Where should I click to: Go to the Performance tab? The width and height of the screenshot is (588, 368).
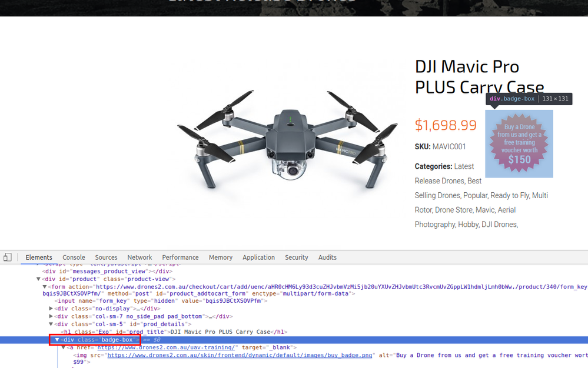180,257
